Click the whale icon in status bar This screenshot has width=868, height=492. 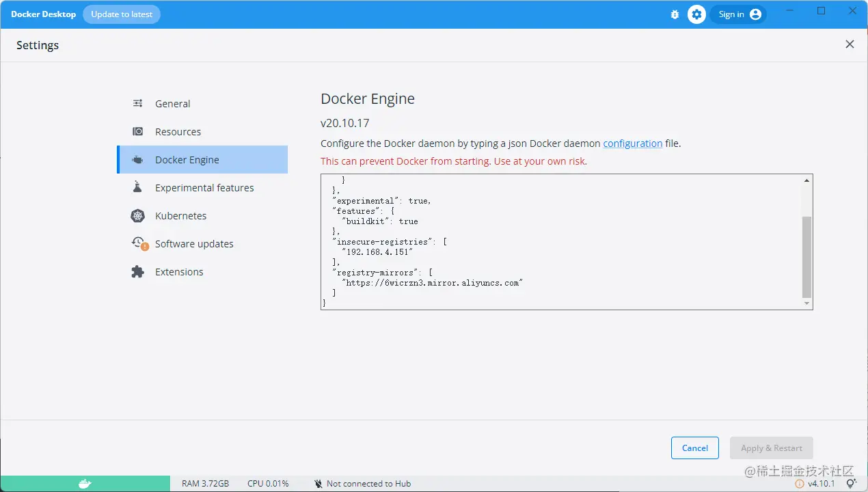(85, 484)
